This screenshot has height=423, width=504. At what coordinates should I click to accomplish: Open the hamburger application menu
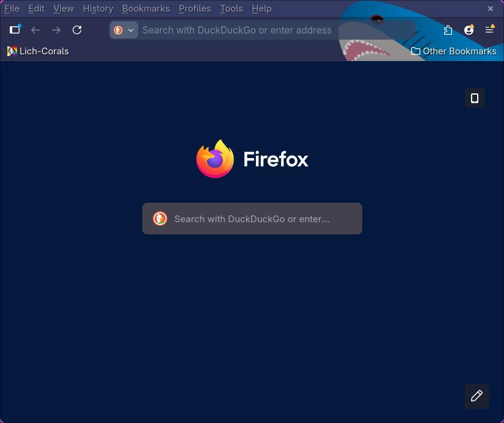[489, 30]
